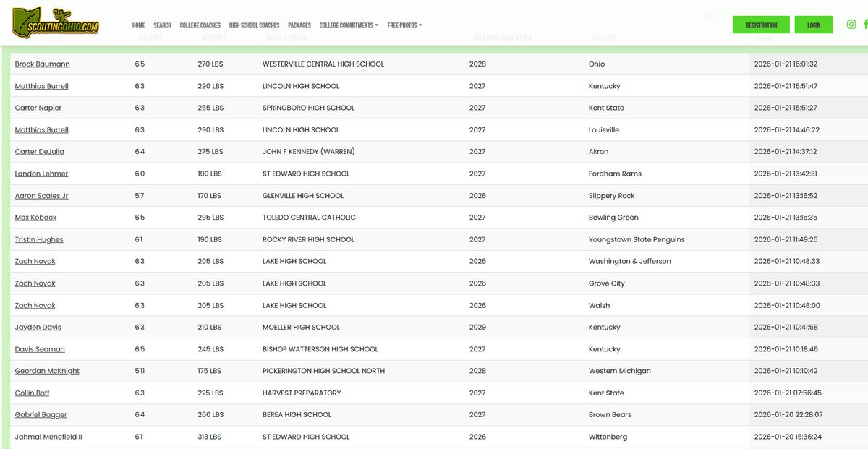Screen dimensions: 868x449
Task: Open Jahmal Menefield II's profile link
Action: [x=48, y=437]
